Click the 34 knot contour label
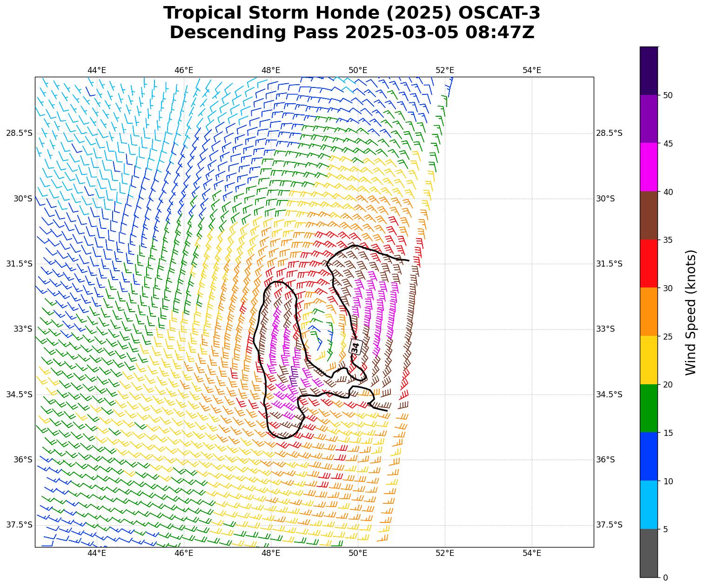704x588 pixels. tap(355, 347)
